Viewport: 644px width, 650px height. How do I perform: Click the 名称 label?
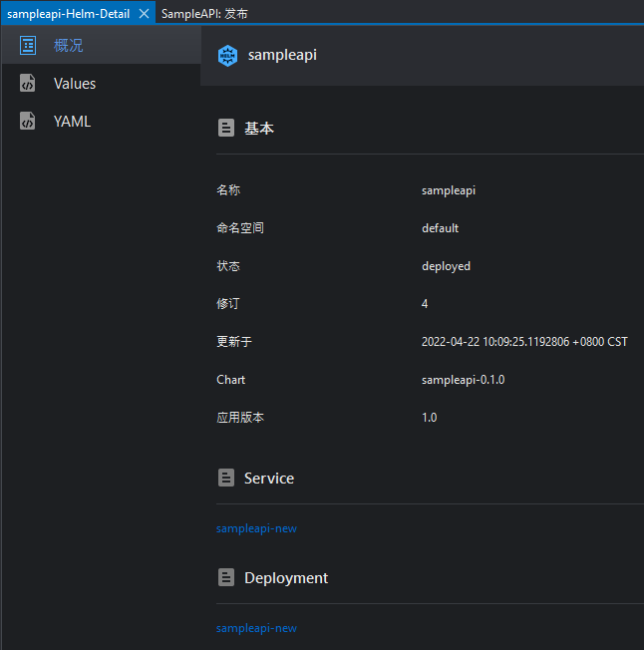coord(228,190)
